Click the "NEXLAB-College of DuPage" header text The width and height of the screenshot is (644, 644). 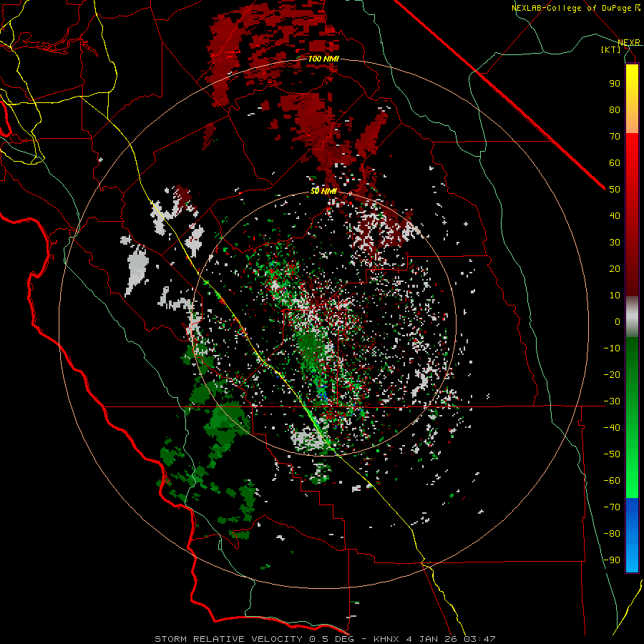(x=572, y=8)
